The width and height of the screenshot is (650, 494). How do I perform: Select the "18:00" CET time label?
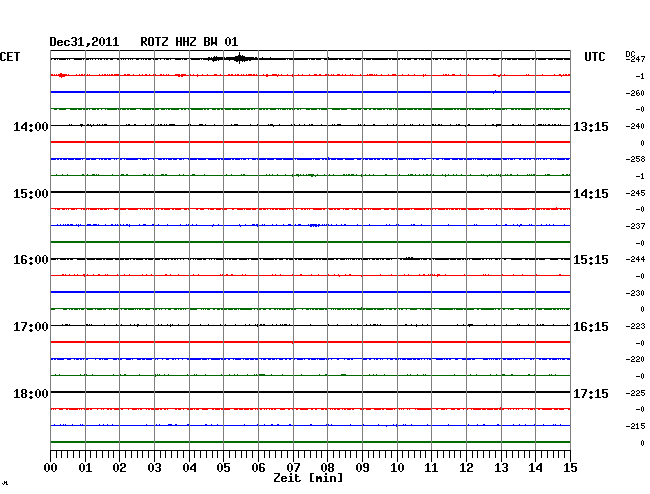[x=31, y=393]
